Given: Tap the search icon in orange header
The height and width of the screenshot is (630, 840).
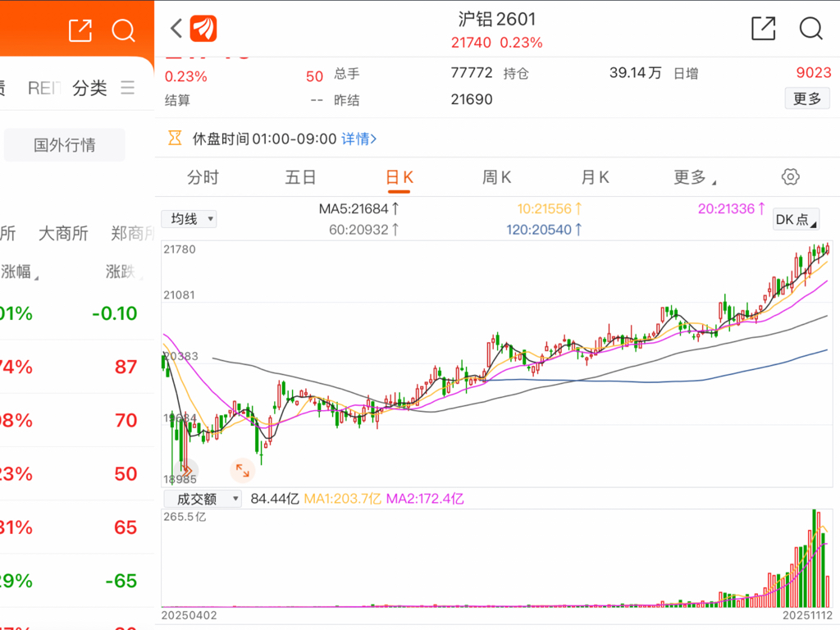Looking at the screenshot, I should point(123,30).
